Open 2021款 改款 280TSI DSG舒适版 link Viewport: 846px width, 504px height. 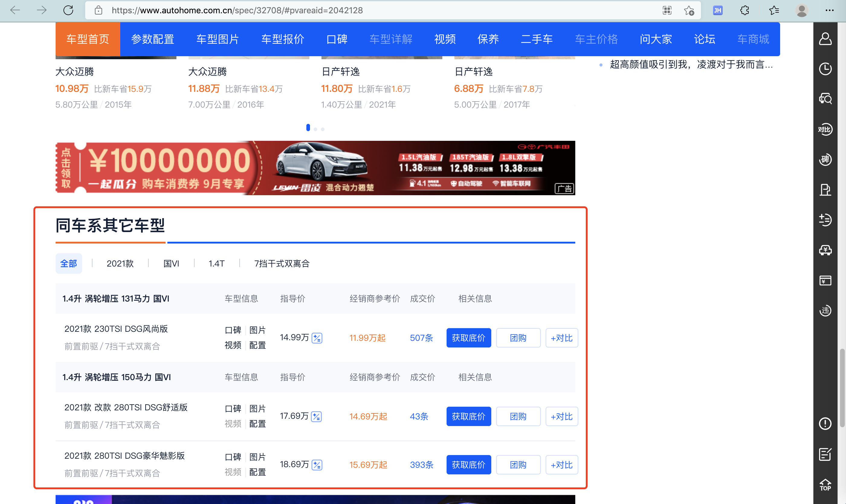click(x=126, y=407)
